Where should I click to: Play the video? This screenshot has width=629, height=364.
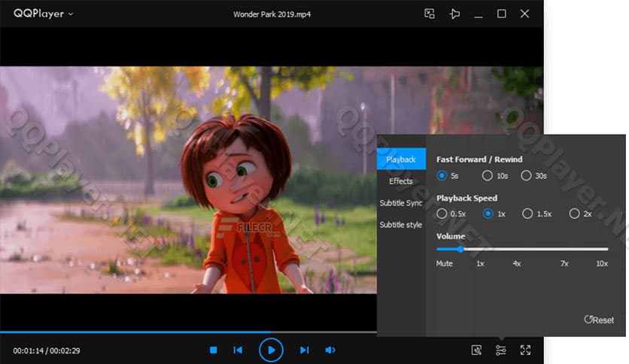[271, 350]
